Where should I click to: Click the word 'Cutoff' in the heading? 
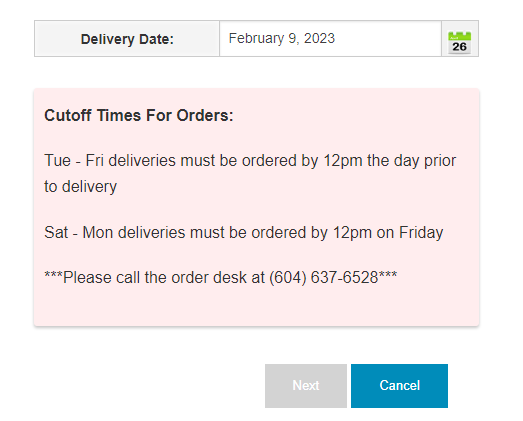(x=68, y=115)
